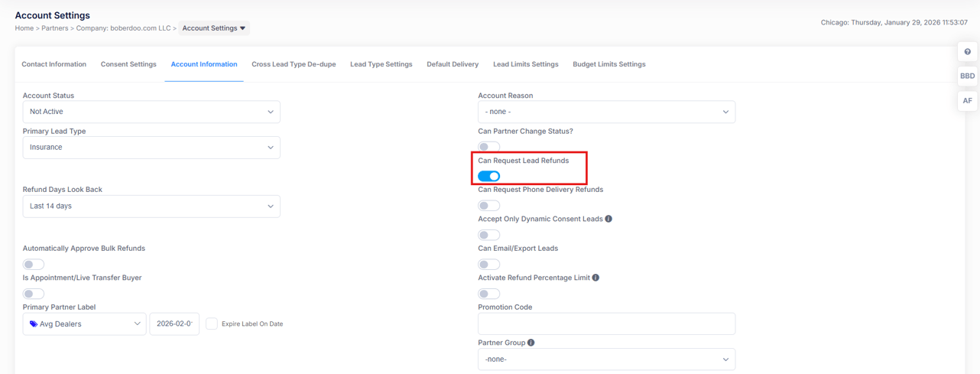
Task: Click the AF sidebar icon
Action: point(967,101)
